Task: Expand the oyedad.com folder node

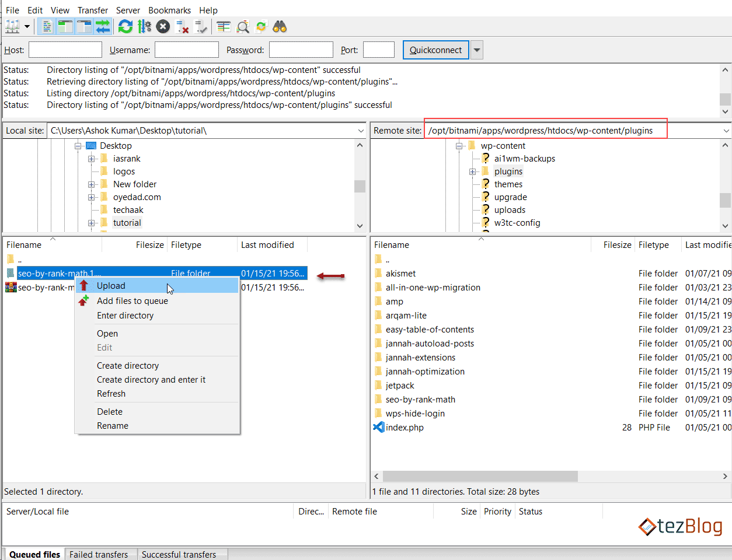Action: coord(91,197)
